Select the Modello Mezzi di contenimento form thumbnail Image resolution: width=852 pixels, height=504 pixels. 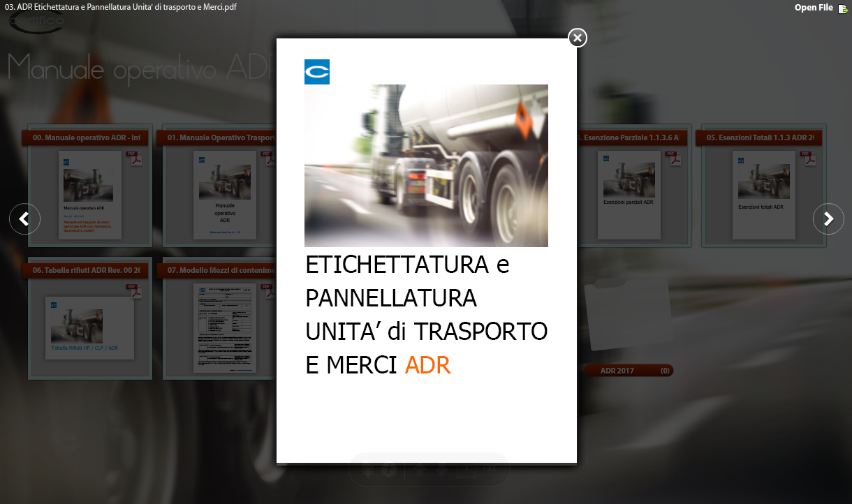click(224, 328)
